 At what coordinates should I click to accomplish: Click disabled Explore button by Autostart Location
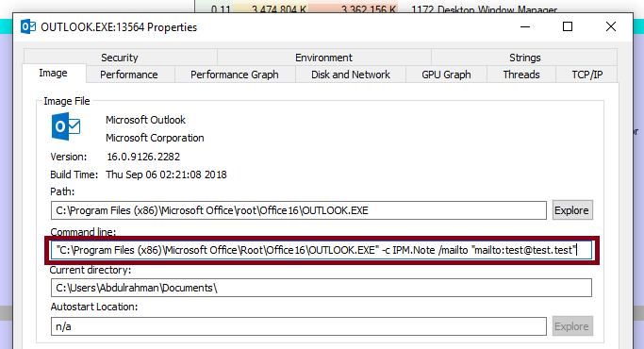(x=571, y=326)
